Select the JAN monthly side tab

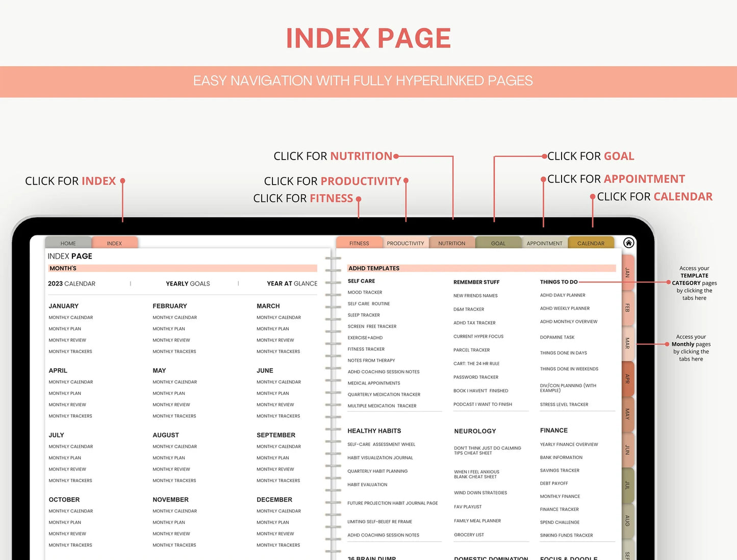coord(626,273)
